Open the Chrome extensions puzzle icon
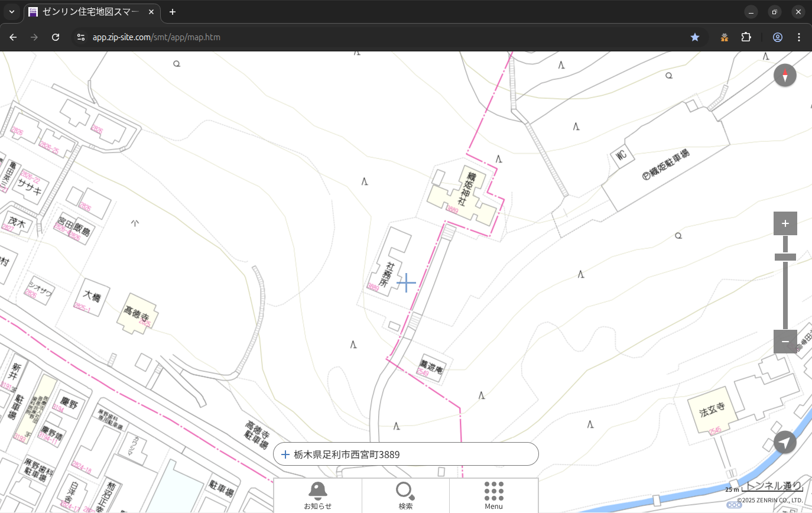The height and width of the screenshot is (513, 812). pos(746,37)
